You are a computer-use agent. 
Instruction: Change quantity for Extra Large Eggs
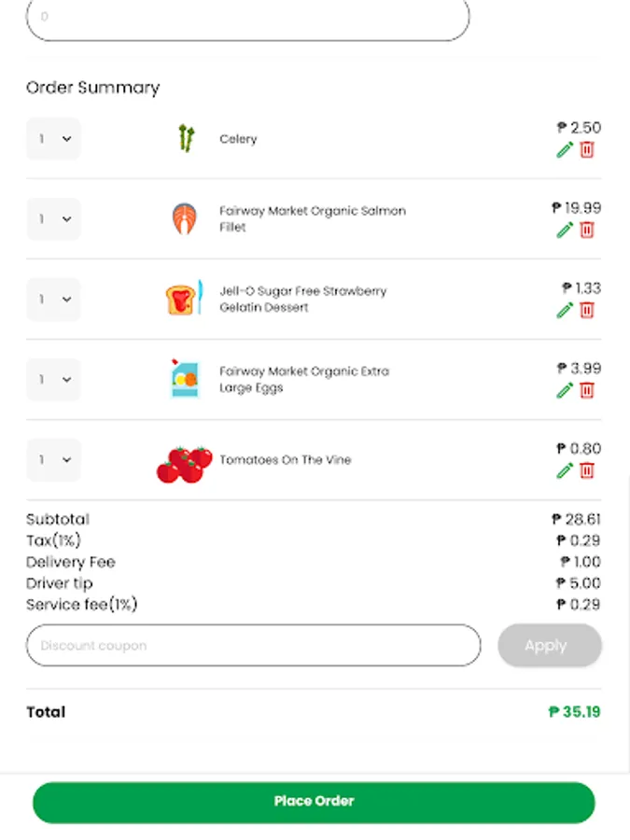tap(53, 380)
